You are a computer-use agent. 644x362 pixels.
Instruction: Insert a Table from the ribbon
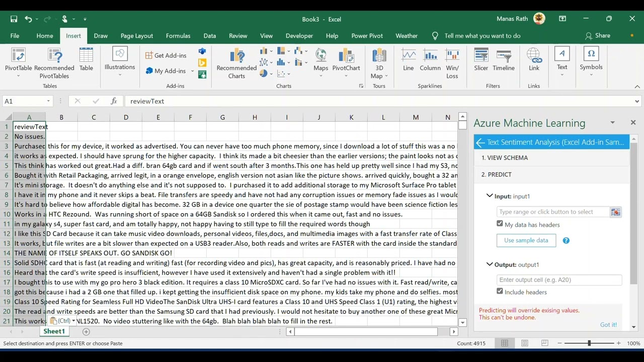click(x=86, y=59)
